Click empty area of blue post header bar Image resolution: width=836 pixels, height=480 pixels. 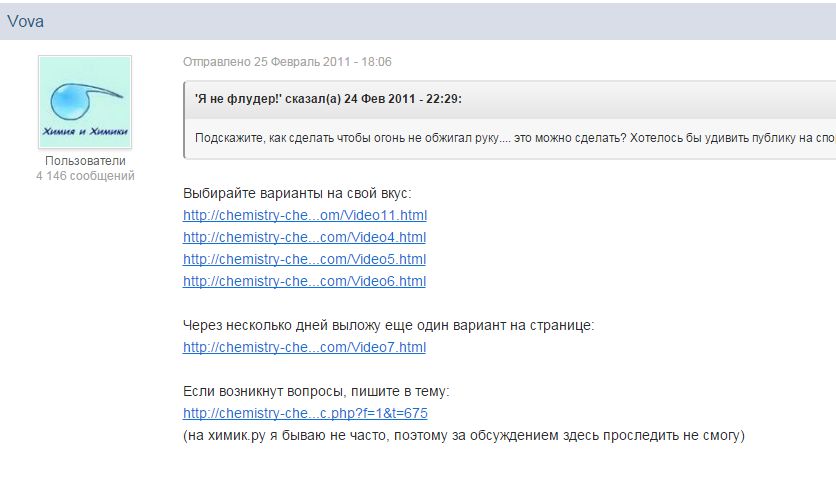pos(450,21)
